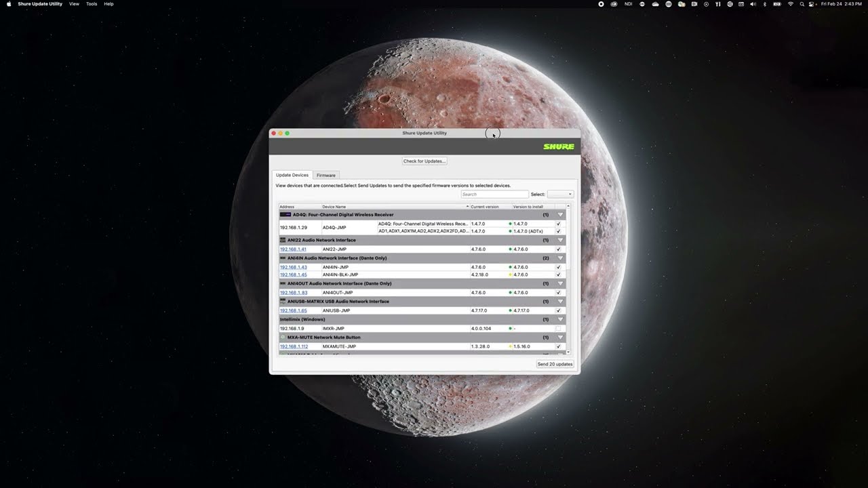Image resolution: width=868 pixels, height=488 pixels.
Task: Open the Apple menu
Action: click(x=9, y=4)
